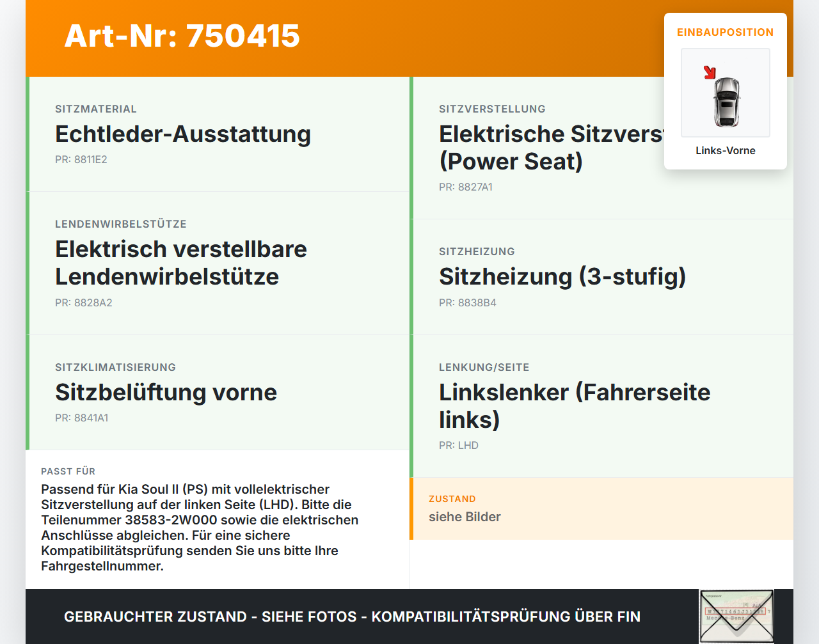This screenshot has width=819, height=644.
Task: Select the siehe Bilder condition text
Action: point(465,517)
